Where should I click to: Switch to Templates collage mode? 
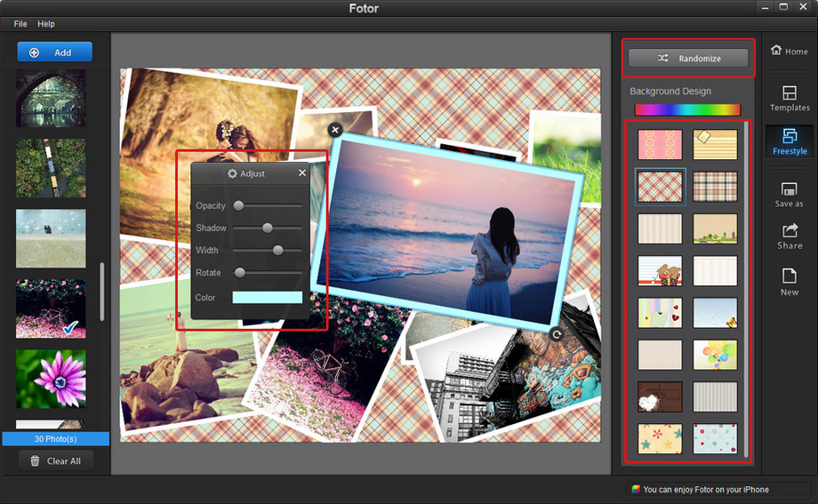(790, 98)
